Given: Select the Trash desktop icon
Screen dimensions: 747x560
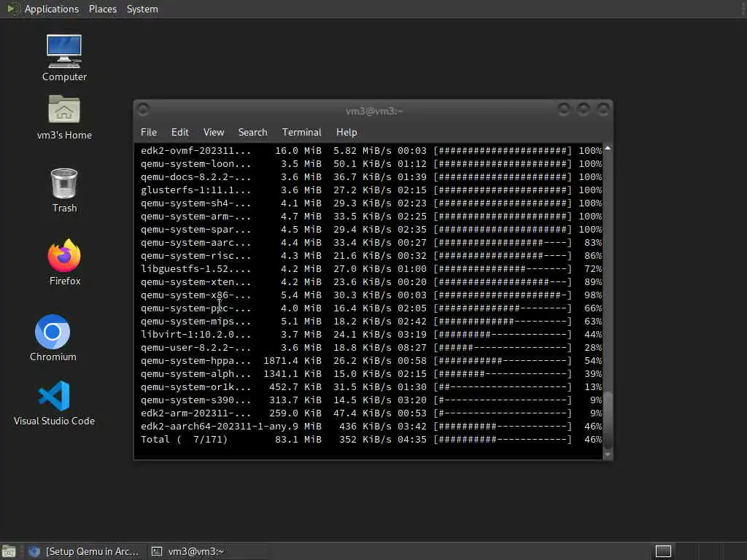Looking at the screenshot, I should (x=64, y=190).
